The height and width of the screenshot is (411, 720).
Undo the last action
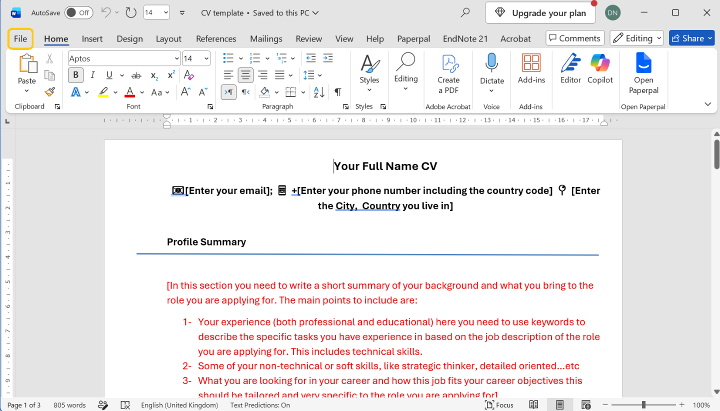(x=106, y=12)
